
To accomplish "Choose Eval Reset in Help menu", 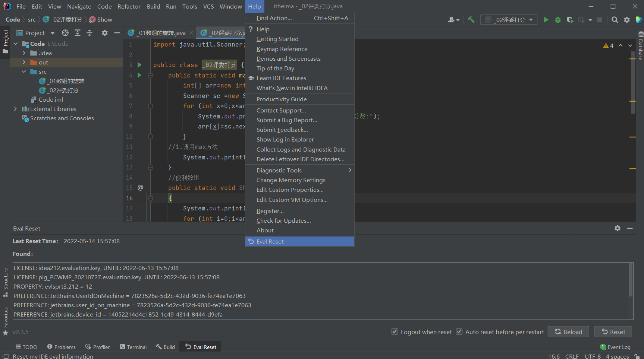I will (x=299, y=241).
